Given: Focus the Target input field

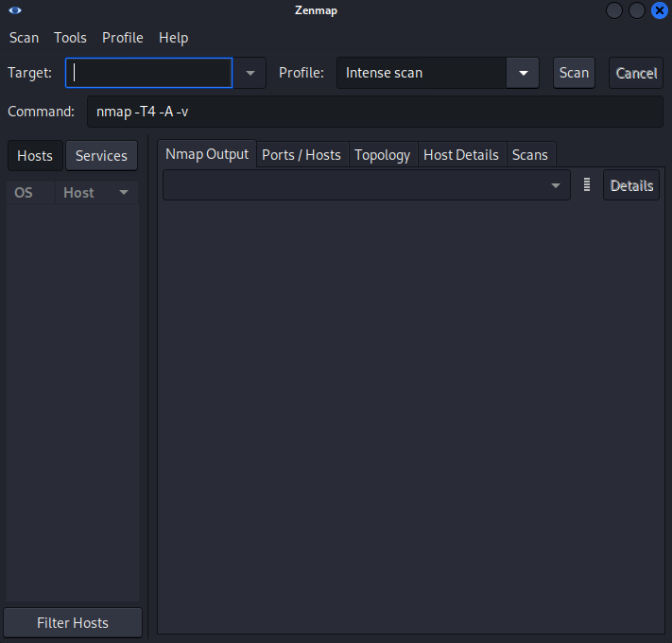Looking at the screenshot, I should [148, 73].
